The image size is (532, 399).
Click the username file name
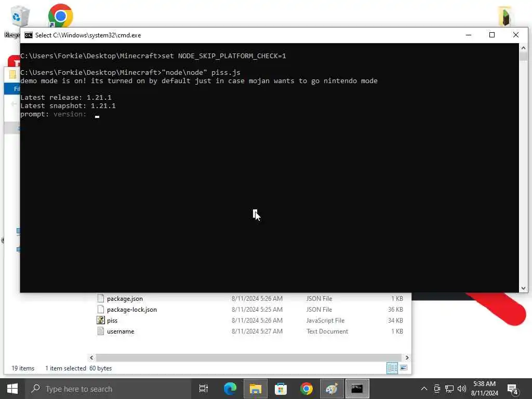(x=121, y=331)
